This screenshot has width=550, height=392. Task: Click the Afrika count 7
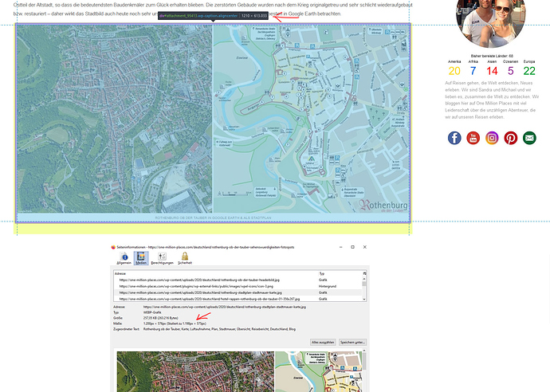(473, 71)
